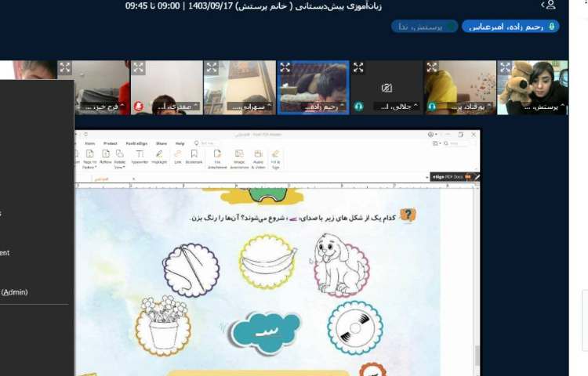Open the Foxit settings dropdown in title bar
Image resolution: width=588 pixels, height=376 pixels.
point(432,135)
